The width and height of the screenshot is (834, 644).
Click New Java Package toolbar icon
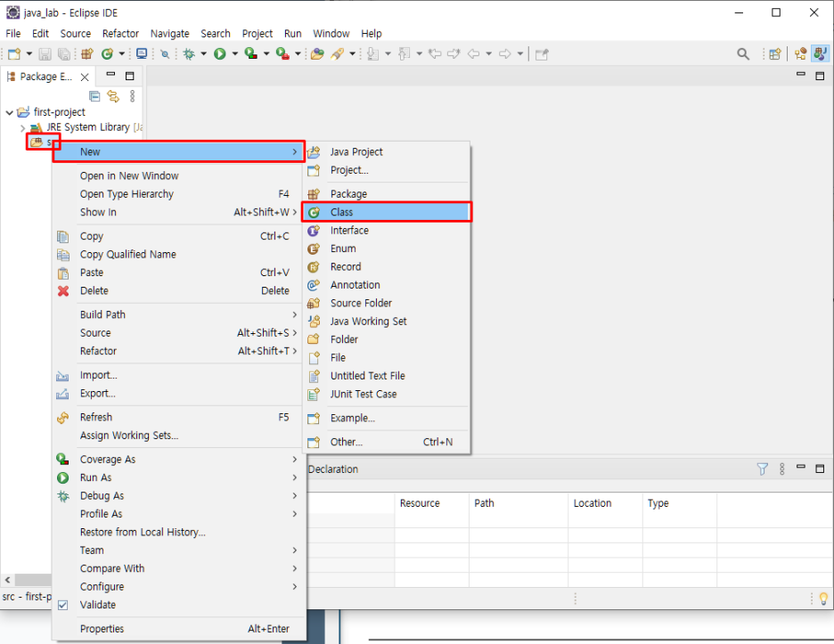pos(87,53)
